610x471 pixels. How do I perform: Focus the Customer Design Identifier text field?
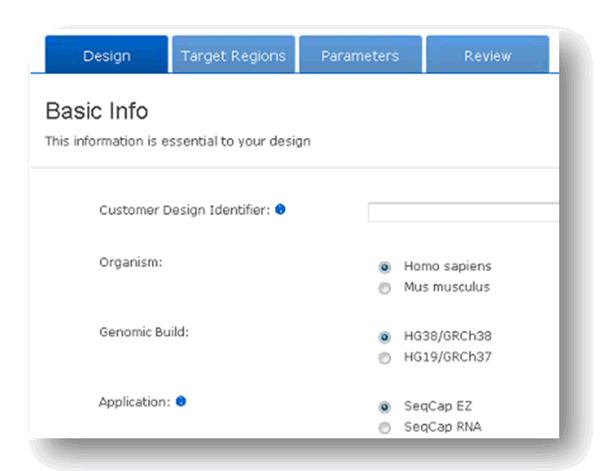(462, 212)
